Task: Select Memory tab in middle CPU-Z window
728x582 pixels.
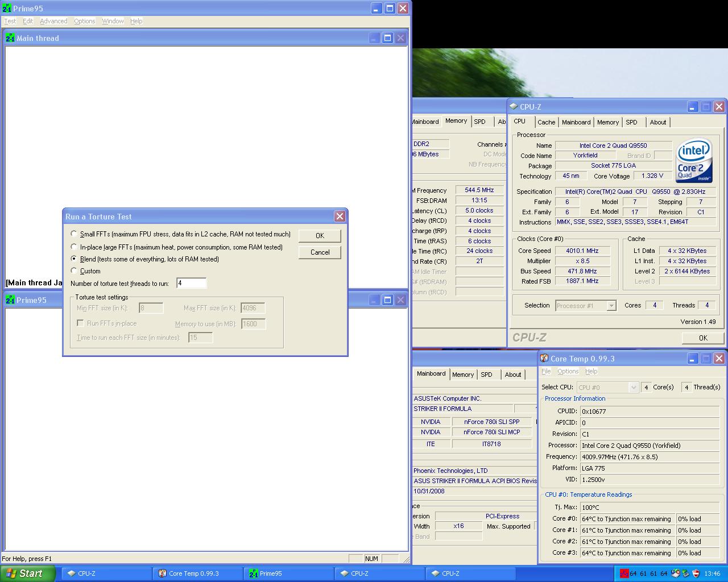Action: point(456,120)
